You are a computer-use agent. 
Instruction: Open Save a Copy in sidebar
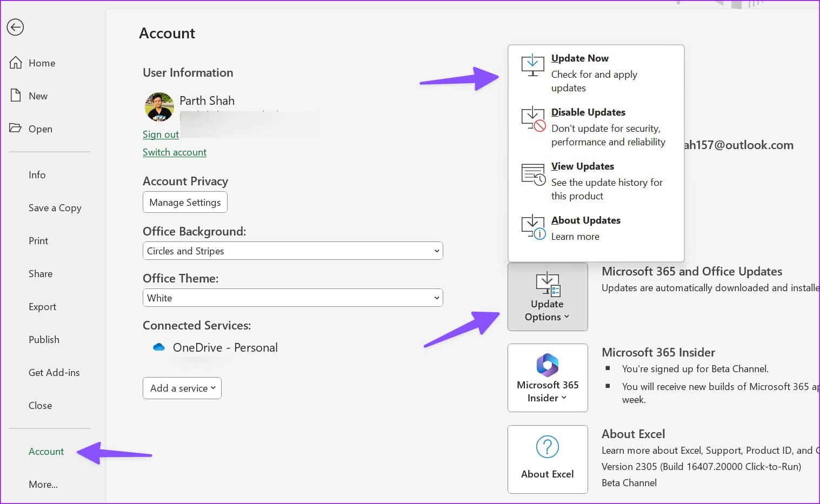click(x=55, y=208)
